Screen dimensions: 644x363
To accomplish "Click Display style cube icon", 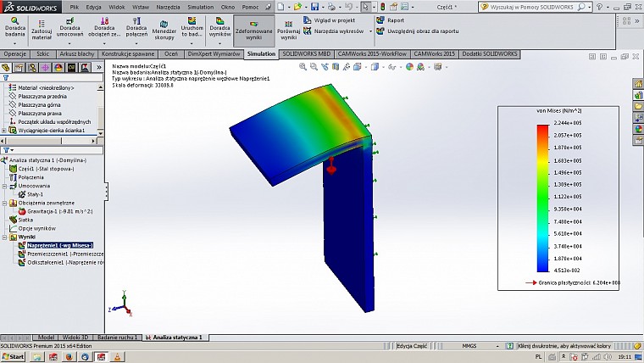I will click(375, 67).
